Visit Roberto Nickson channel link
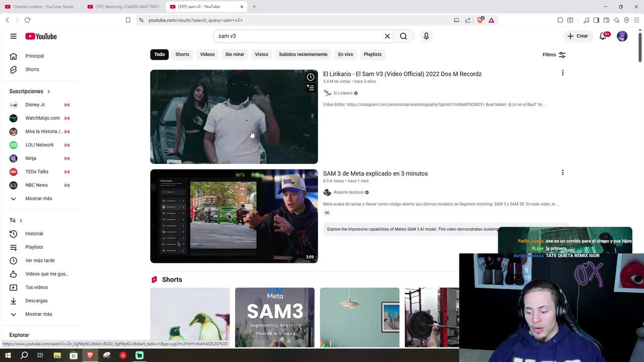The image size is (644, 362). click(x=349, y=193)
